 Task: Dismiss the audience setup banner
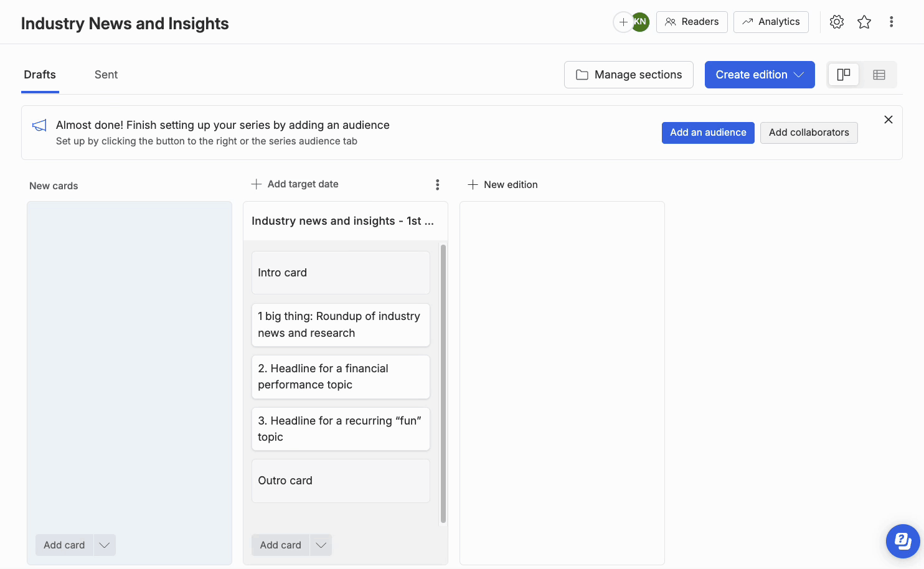point(889,120)
